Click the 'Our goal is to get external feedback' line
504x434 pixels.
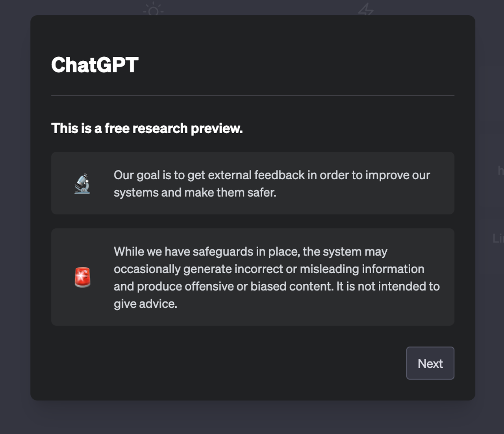[x=272, y=175]
